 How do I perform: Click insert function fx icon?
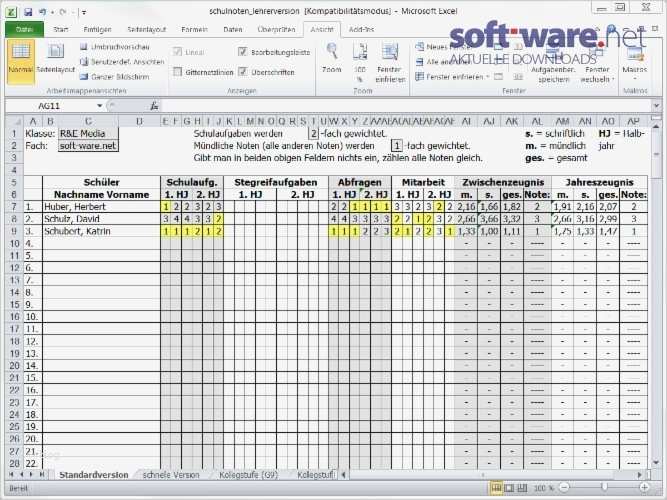[x=154, y=106]
